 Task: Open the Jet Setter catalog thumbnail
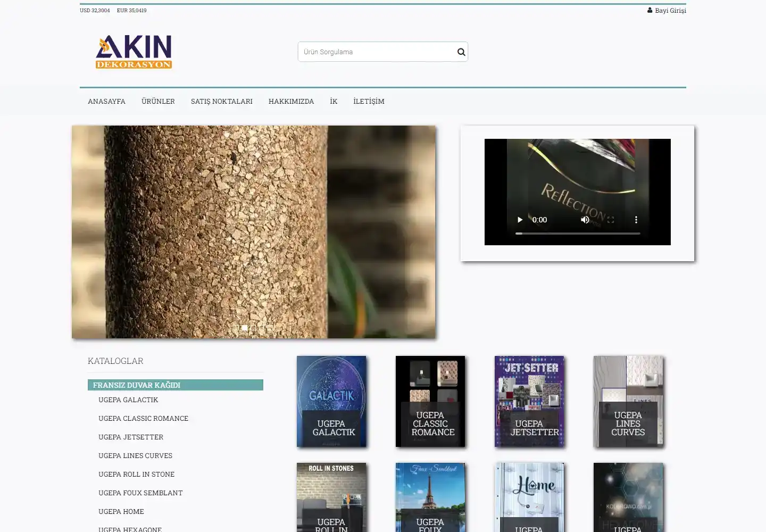click(x=529, y=401)
